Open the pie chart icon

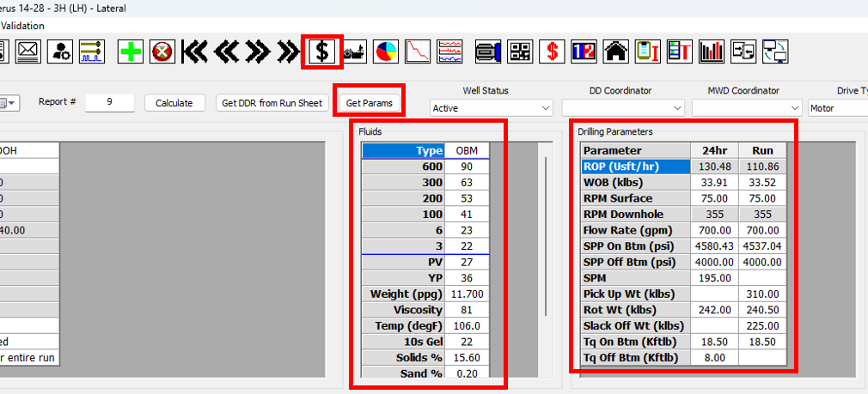[x=387, y=52]
